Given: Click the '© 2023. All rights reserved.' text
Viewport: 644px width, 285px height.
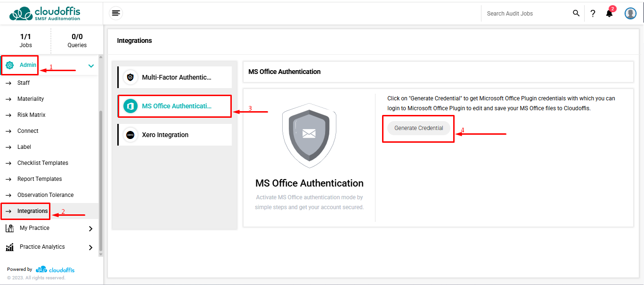Looking at the screenshot, I should pyautogui.click(x=36, y=278).
